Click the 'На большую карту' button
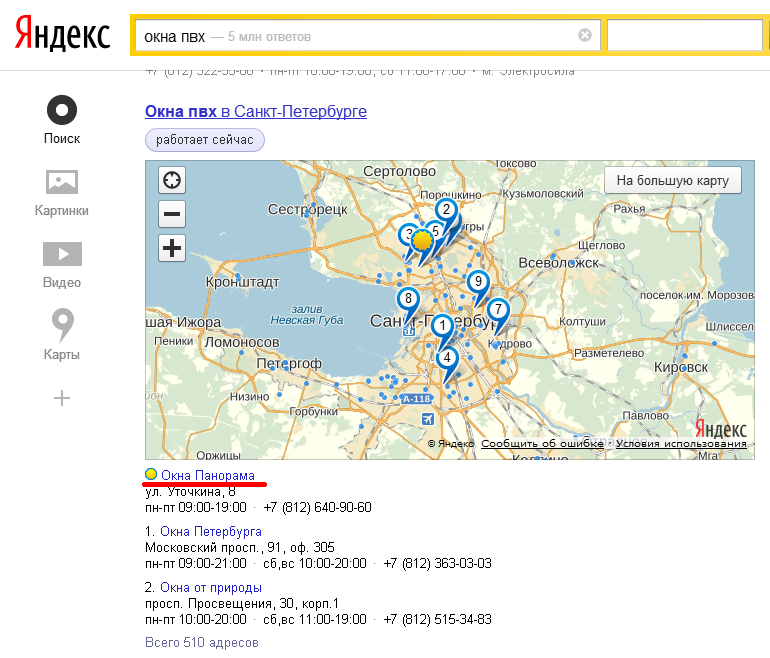Viewport: 770px width, 658px height. (672, 181)
